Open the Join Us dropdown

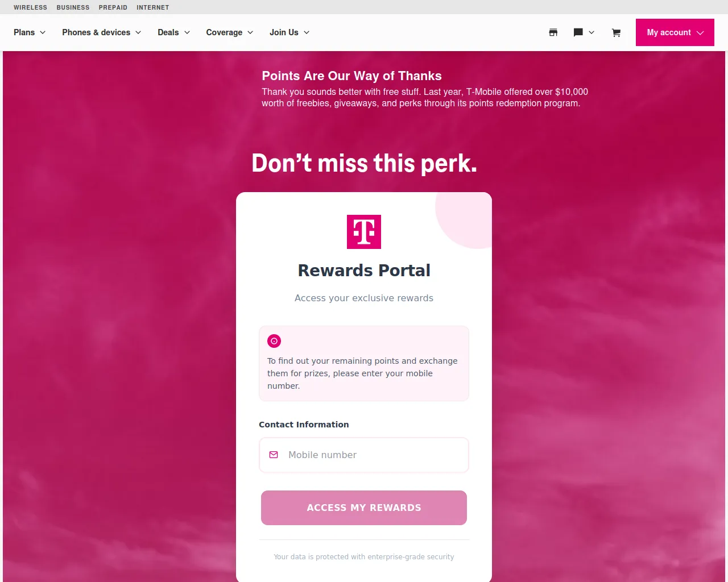pyautogui.click(x=289, y=32)
